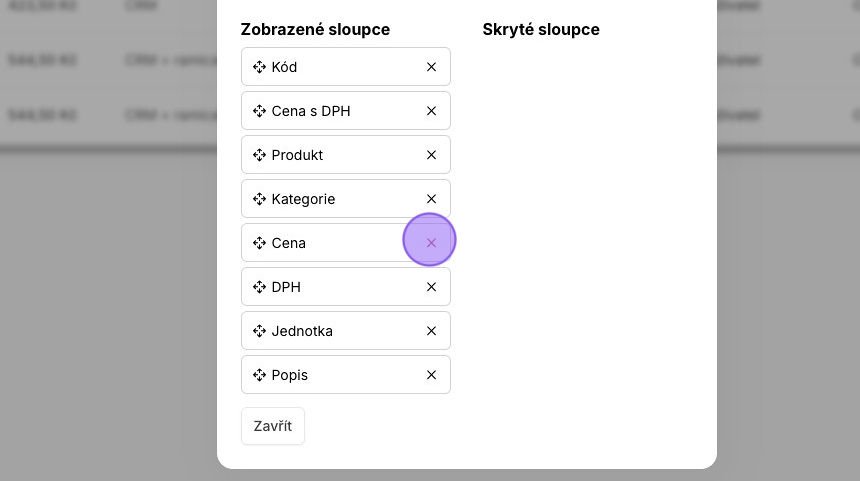Grab handle icon for Cena s DPH
The height and width of the screenshot is (481, 860).
point(259,111)
